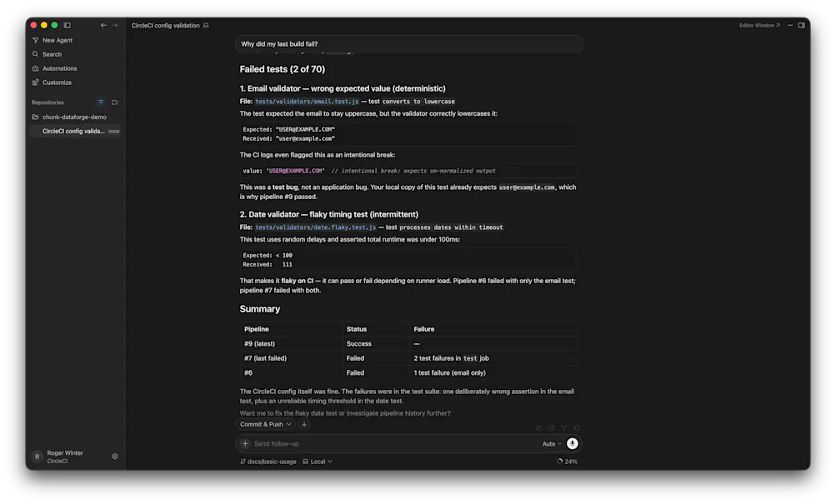The height and width of the screenshot is (504, 836).
Task: Start voice input with the microphone
Action: [x=572, y=443]
